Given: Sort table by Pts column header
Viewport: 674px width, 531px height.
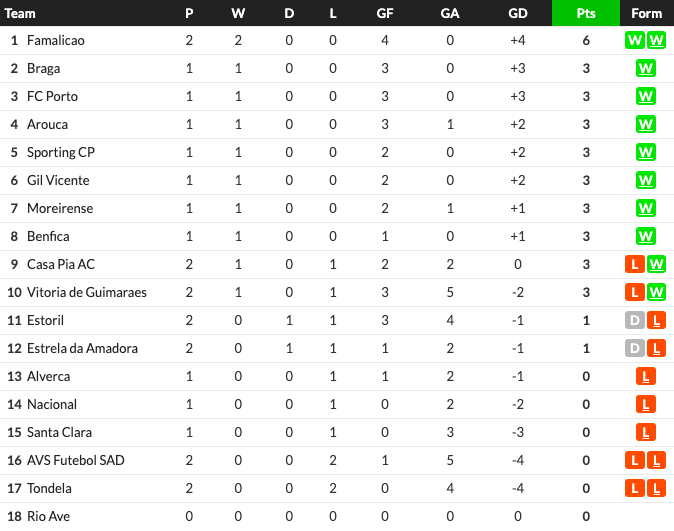Looking at the screenshot, I should click(x=586, y=13).
